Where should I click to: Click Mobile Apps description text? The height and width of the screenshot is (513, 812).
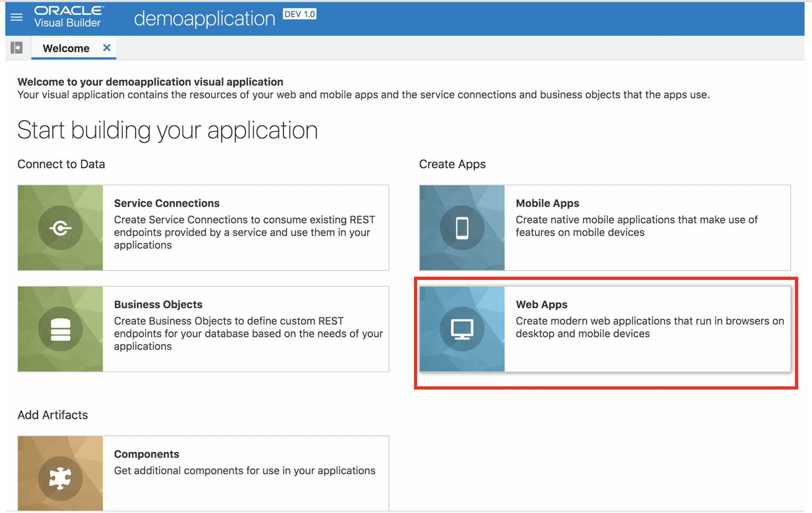pyautogui.click(x=636, y=226)
